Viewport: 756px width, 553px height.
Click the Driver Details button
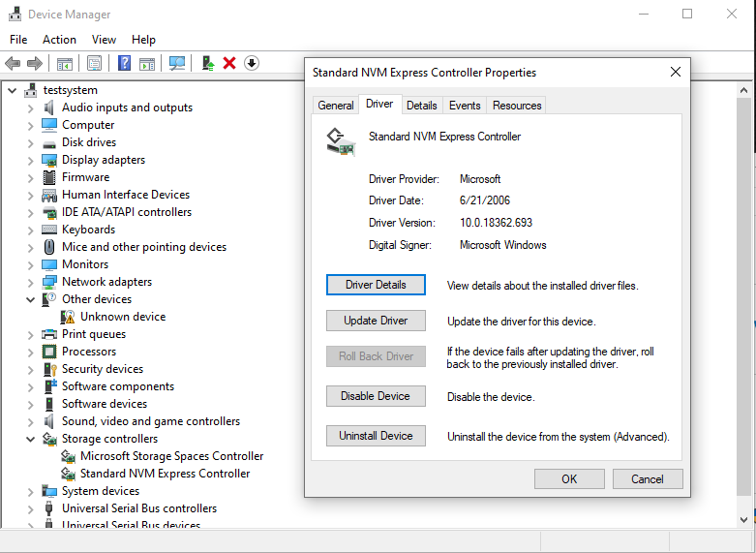coord(376,285)
